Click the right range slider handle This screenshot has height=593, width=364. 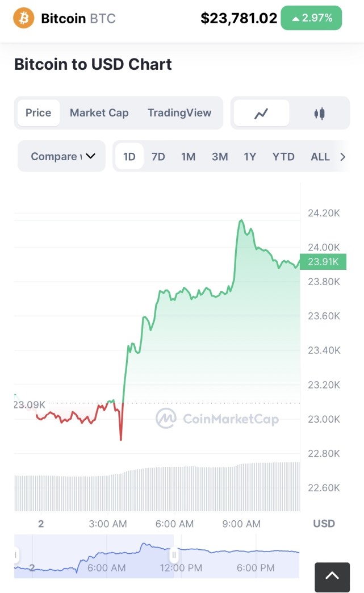click(174, 555)
